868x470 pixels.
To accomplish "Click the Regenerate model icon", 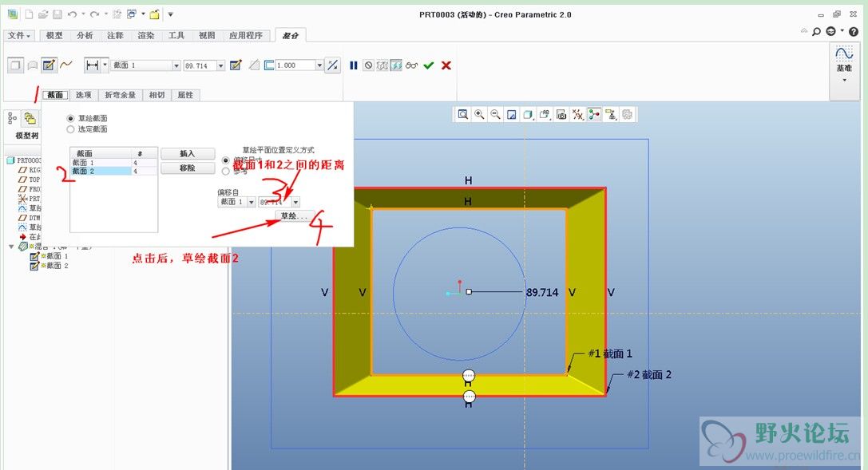I will pos(117,14).
